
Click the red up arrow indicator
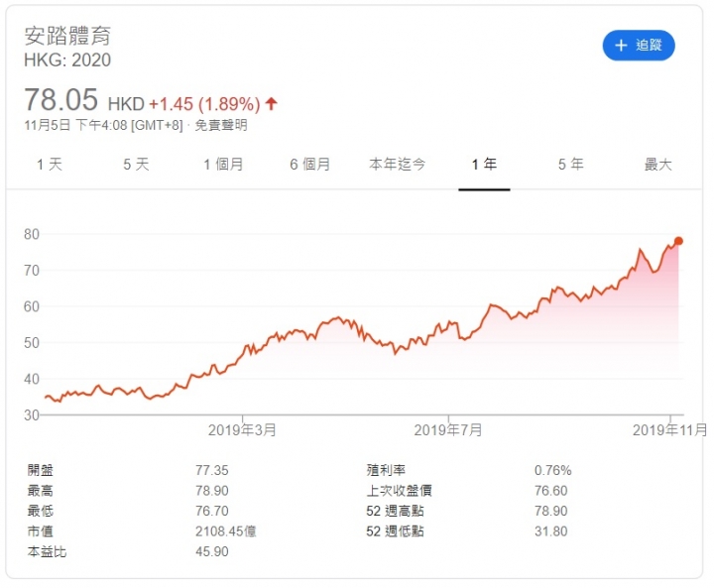[x=272, y=103]
